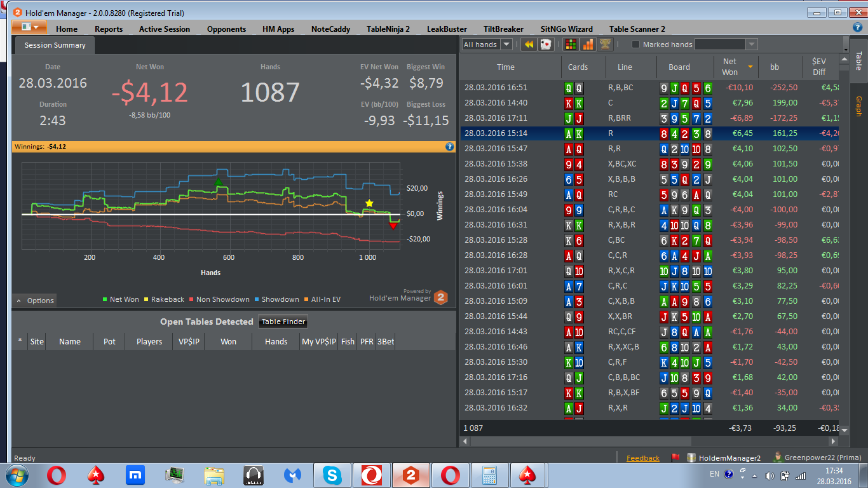Open LeakBuster menu item
Viewport: 868px width, 488px height.
click(x=447, y=29)
